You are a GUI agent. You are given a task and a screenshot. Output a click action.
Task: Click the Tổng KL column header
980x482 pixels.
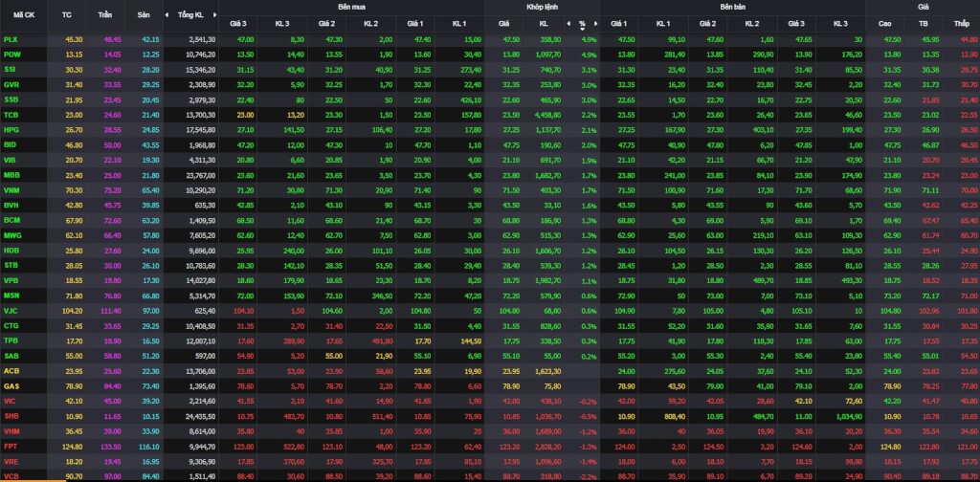[190, 14]
